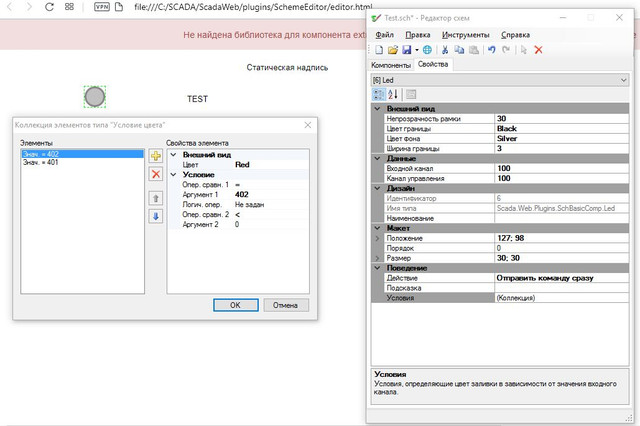Image resolution: width=640 pixels, height=426 pixels.
Task: Collapse the Дизайн section
Action: [x=377, y=188]
